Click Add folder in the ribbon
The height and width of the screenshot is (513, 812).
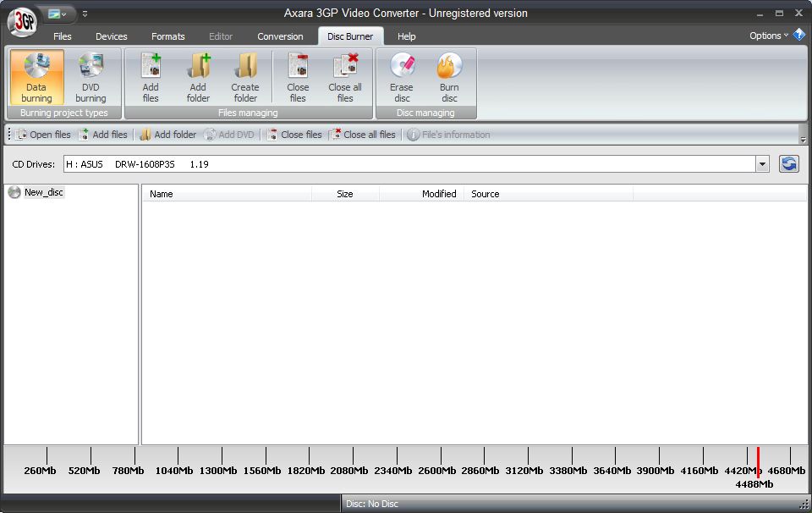[x=198, y=76]
